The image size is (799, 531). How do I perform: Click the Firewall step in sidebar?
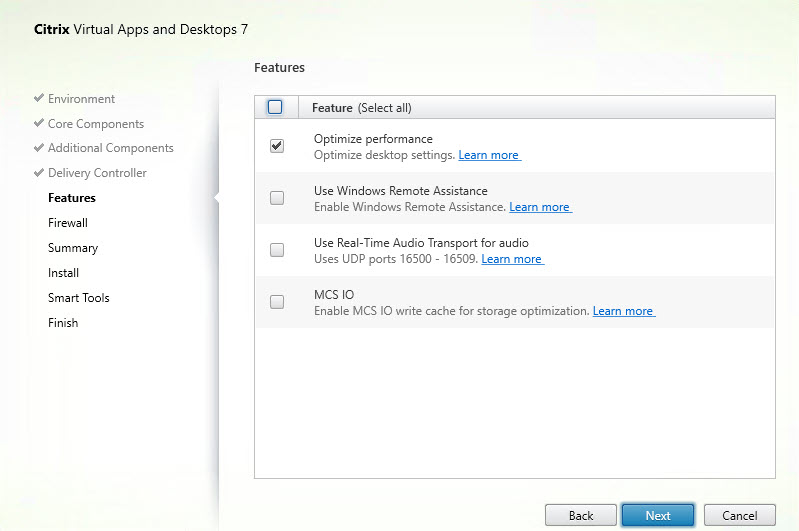[x=68, y=223]
